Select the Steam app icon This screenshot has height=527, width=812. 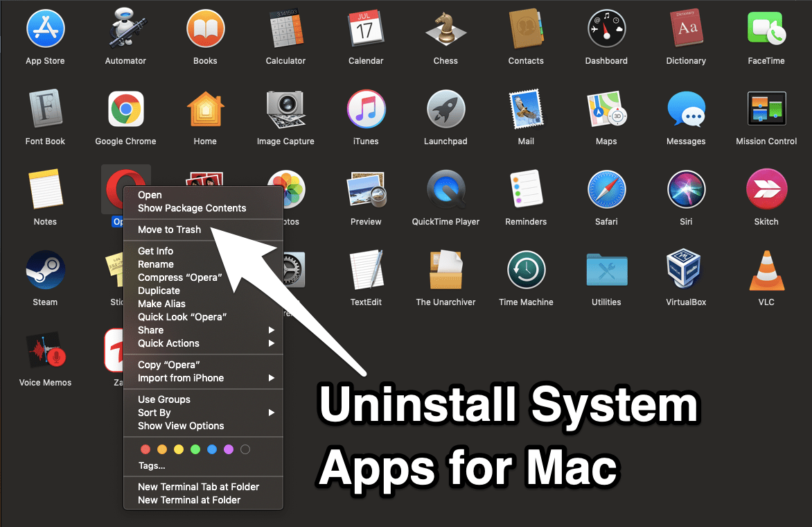click(45, 270)
